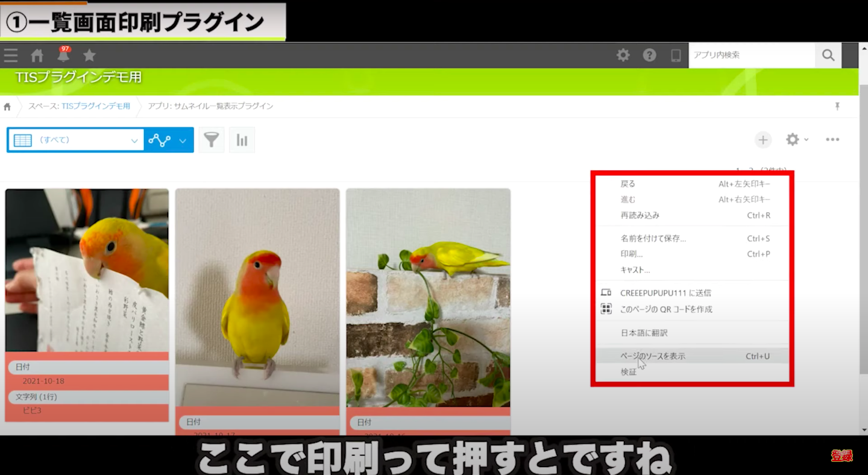868x475 pixels.
Task: Click the アプリ内検索 search field
Action: pyautogui.click(x=751, y=55)
